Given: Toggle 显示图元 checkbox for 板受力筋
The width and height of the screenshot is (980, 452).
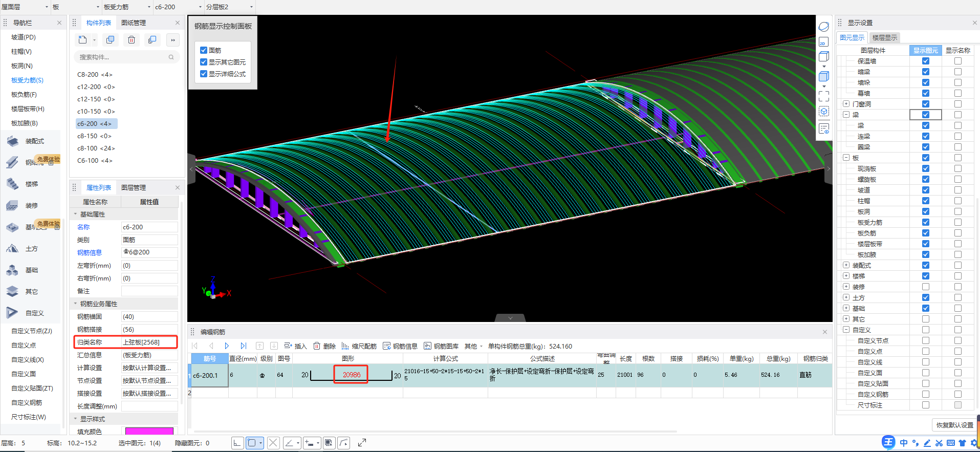Looking at the screenshot, I should pyautogui.click(x=926, y=222).
